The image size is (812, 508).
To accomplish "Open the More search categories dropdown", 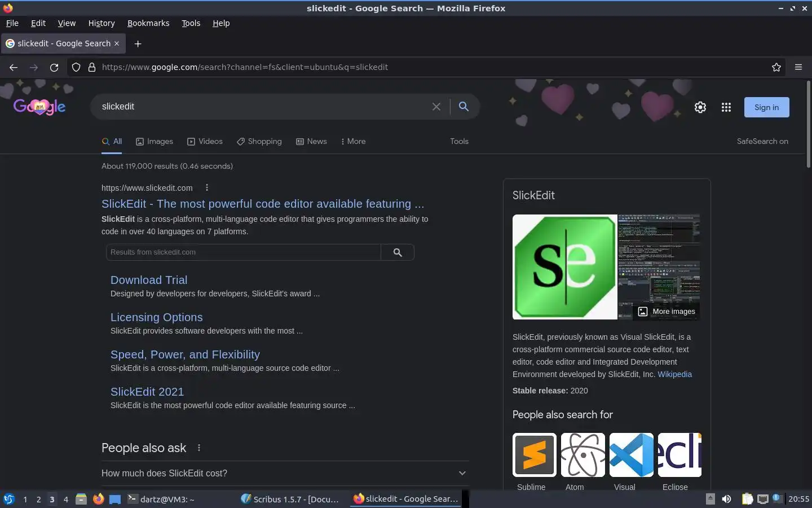I will 353,142.
